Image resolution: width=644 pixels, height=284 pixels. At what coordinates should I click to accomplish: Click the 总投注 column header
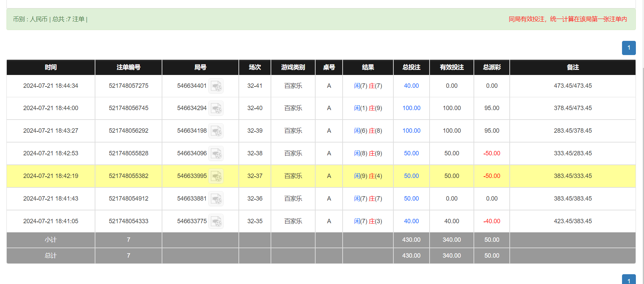pyautogui.click(x=411, y=67)
